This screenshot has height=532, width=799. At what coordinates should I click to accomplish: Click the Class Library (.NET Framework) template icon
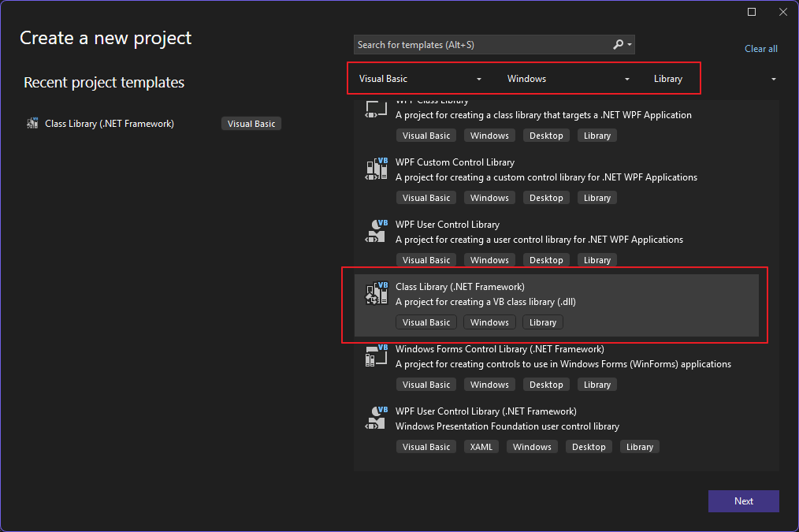pyautogui.click(x=377, y=293)
